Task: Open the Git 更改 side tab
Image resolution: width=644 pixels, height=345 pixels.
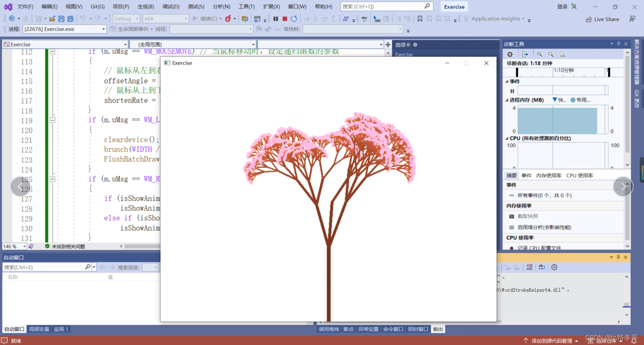Action: (637, 99)
